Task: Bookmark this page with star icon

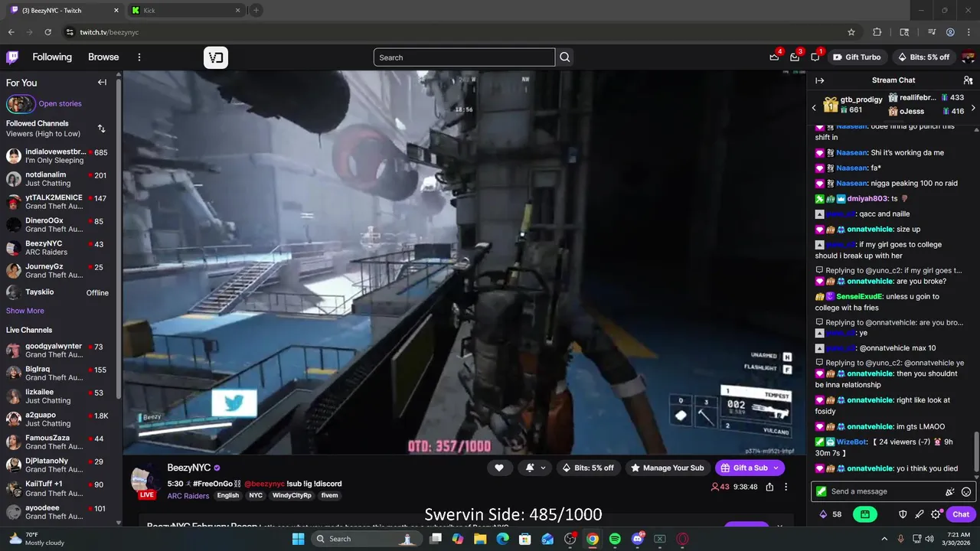Action: (851, 32)
